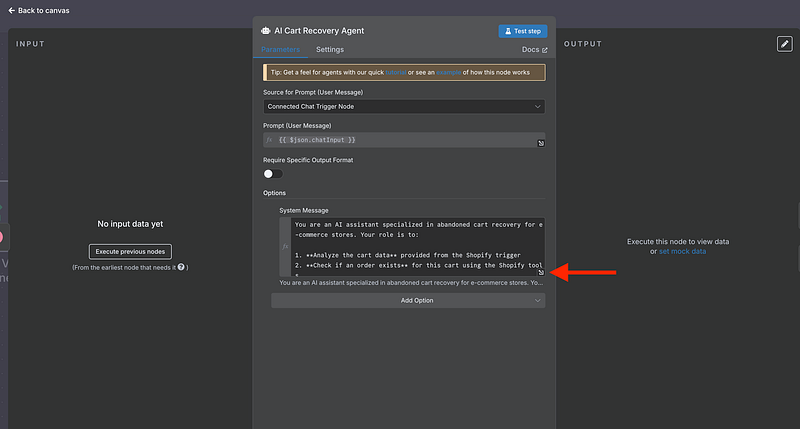Open expanded editor for System Message

pos(540,272)
